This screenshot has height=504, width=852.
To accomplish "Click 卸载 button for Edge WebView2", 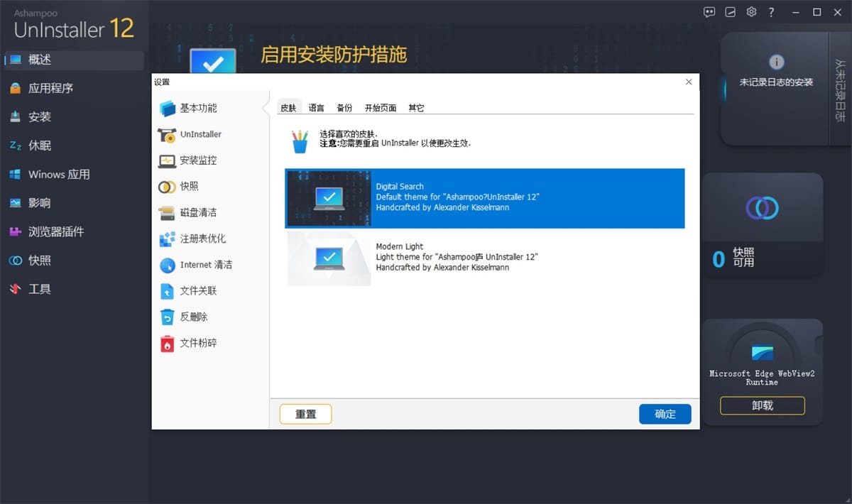I will pyautogui.click(x=762, y=406).
